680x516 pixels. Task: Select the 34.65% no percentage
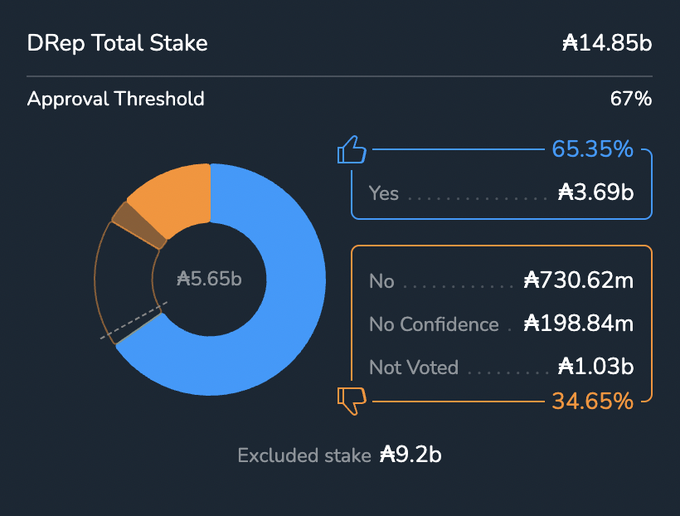coord(592,402)
